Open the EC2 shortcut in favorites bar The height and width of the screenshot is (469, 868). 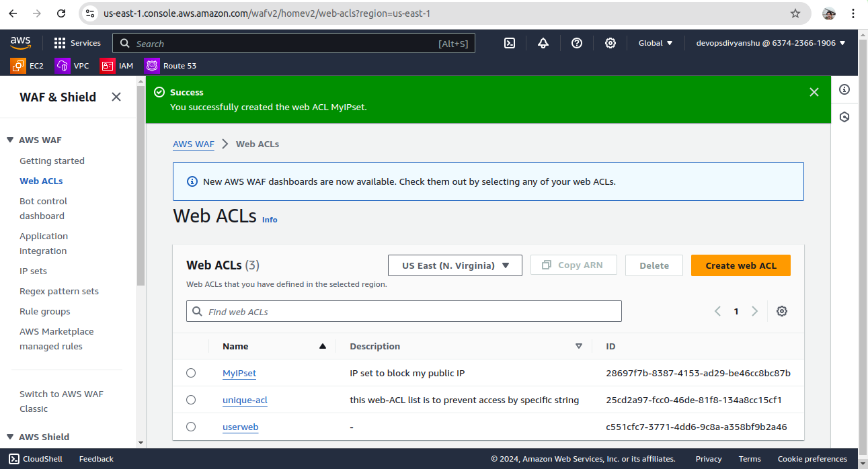(28, 66)
